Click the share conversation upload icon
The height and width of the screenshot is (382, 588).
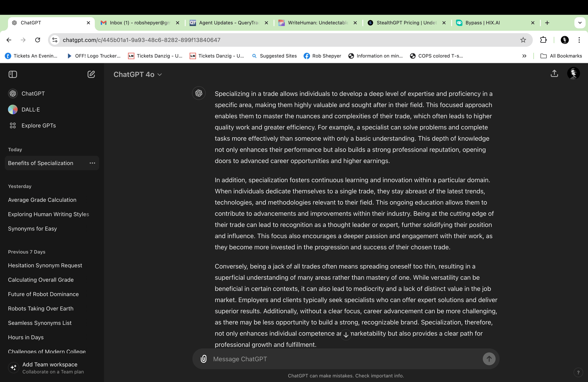coord(554,74)
